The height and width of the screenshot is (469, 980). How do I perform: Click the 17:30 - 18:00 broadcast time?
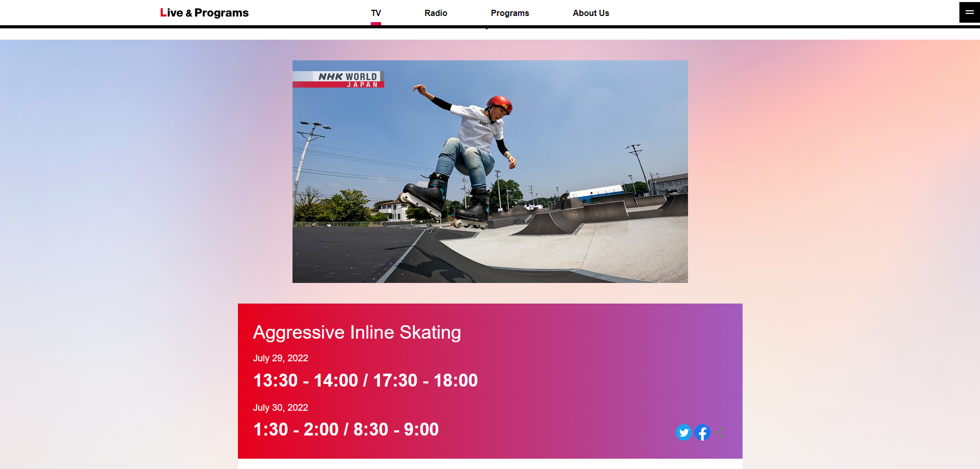pyautogui.click(x=425, y=381)
